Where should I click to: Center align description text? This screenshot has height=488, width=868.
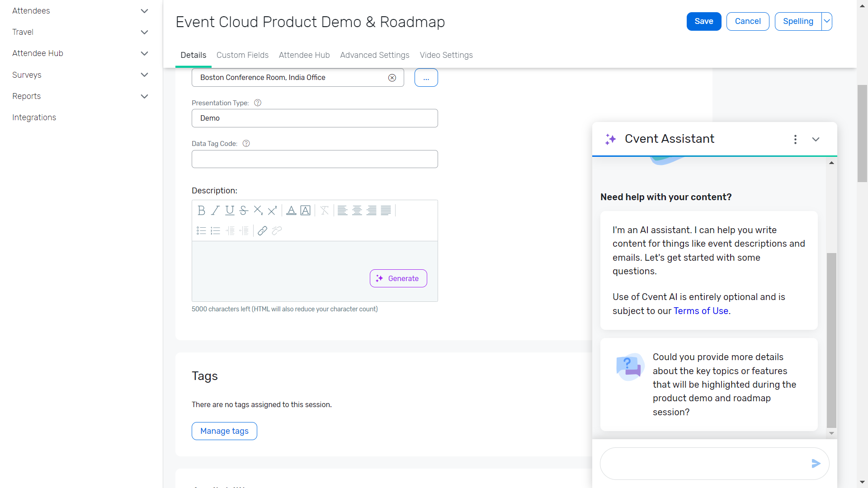coord(357,210)
